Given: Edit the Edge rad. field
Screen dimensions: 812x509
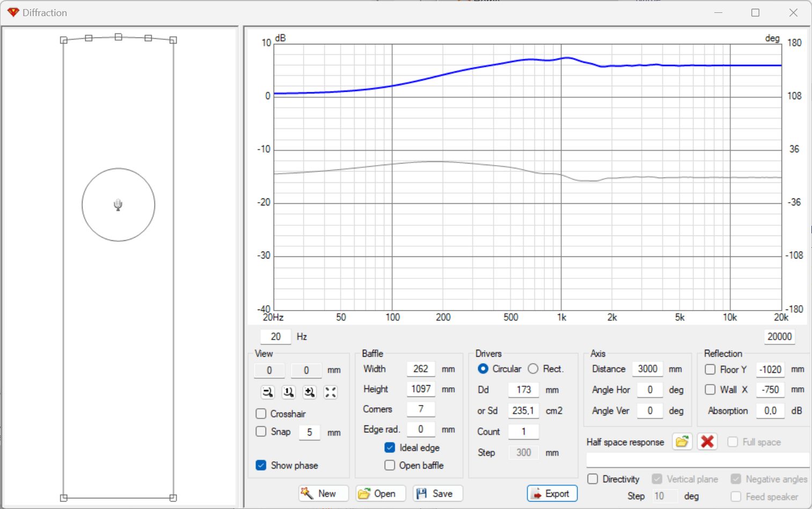Looking at the screenshot, I should click(421, 429).
